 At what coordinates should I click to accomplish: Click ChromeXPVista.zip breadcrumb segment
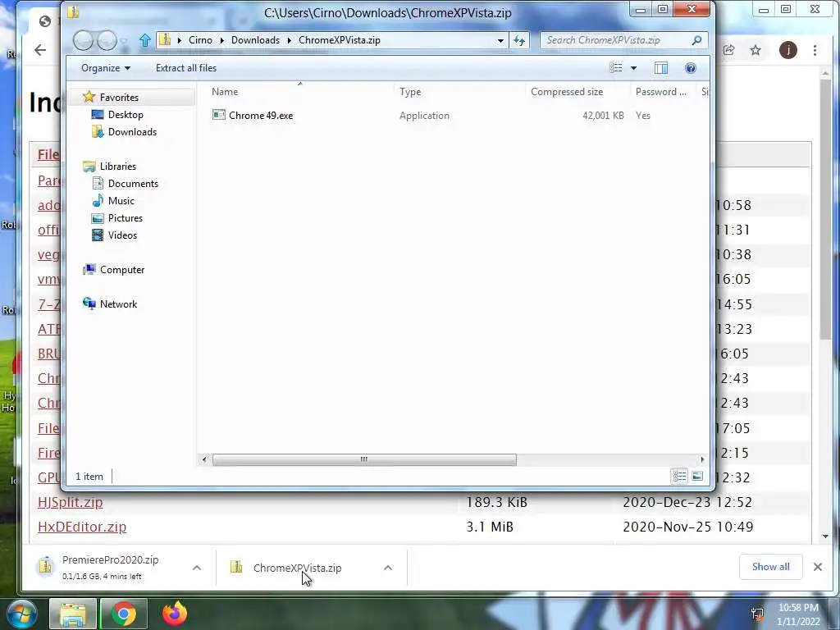339,40
